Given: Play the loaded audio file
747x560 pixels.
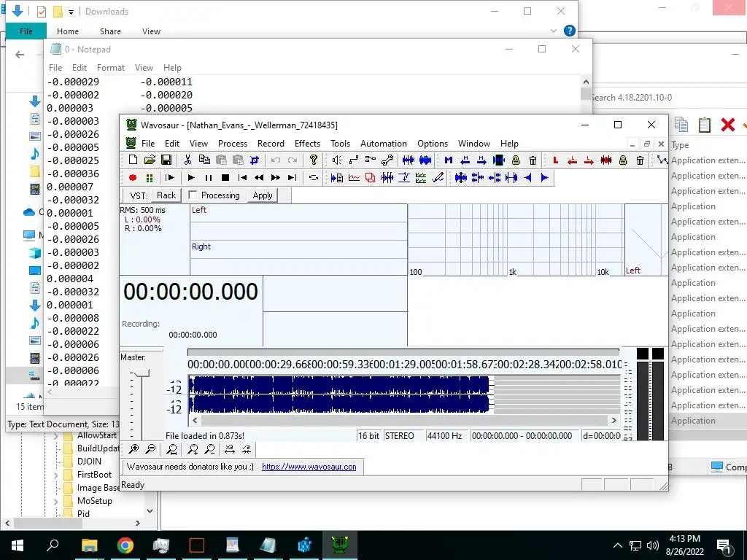Looking at the screenshot, I should click(x=191, y=178).
